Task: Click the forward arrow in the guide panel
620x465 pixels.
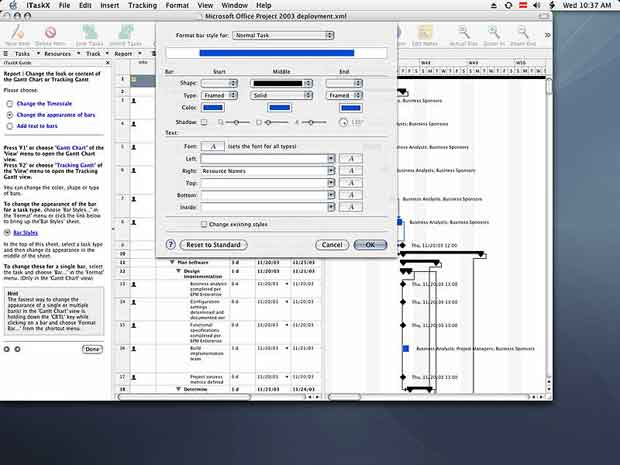Action: pos(17,349)
